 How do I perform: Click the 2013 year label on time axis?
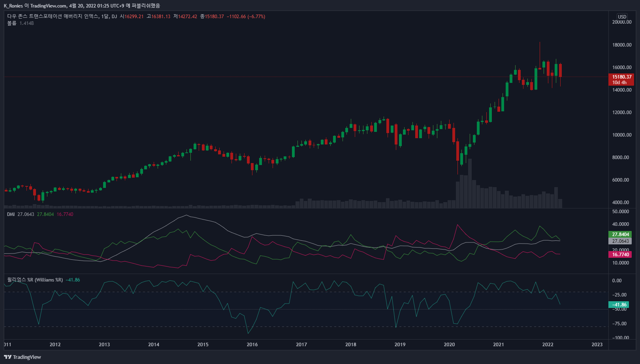coord(104,345)
